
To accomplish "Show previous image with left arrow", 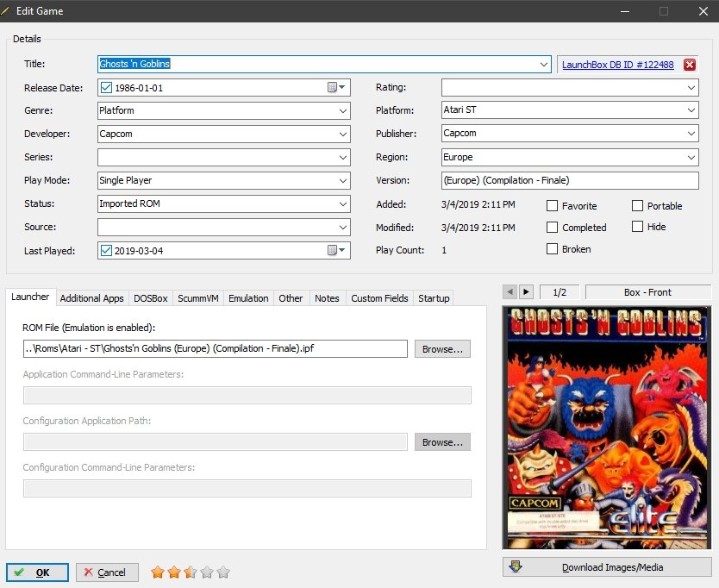I will (x=510, y=291).
